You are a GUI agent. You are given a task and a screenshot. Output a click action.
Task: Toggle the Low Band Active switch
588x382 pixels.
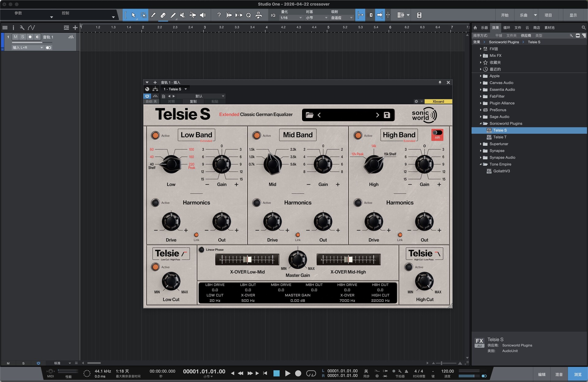pyautogui.click(x=156, y=135)
